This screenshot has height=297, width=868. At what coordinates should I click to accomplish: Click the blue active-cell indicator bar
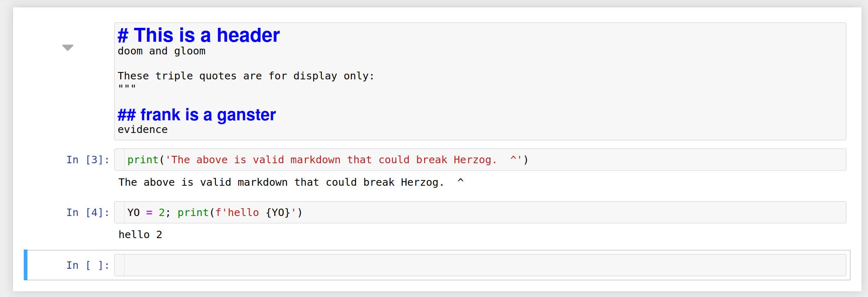(26, 265)
